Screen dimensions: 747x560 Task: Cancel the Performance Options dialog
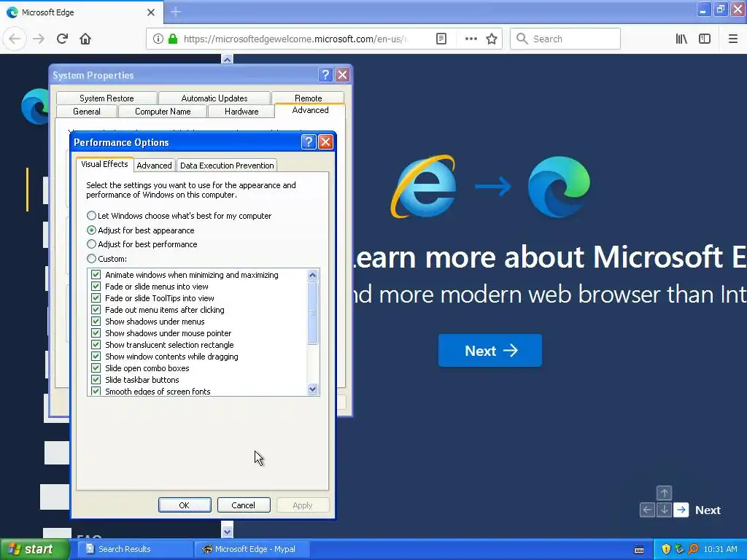pos(244,505)
